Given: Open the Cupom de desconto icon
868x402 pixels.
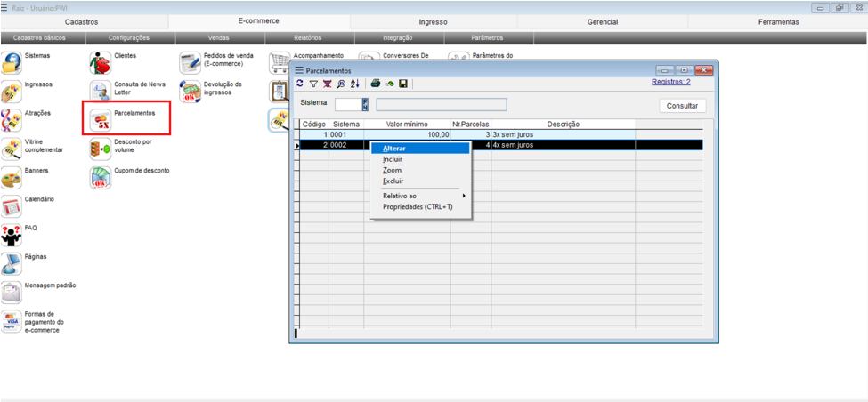Looking at the screenshot, I should click(x=101, y=177).
